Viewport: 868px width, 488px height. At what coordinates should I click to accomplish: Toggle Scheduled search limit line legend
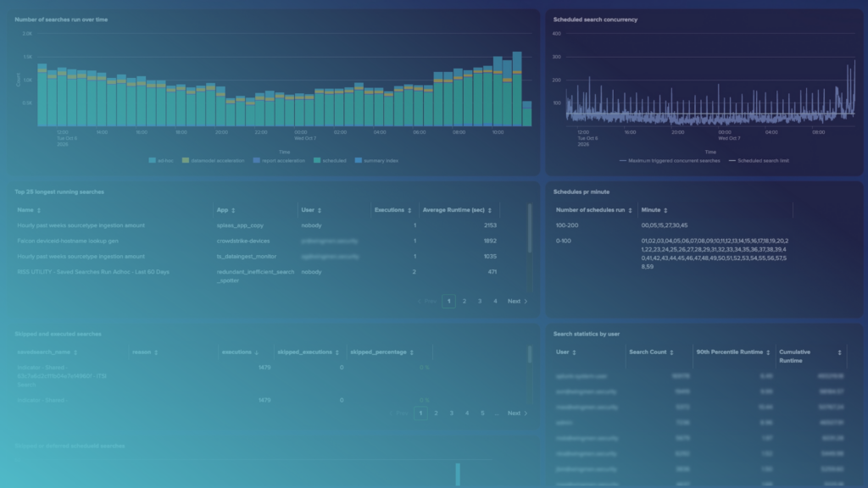(x=759, y=160)
